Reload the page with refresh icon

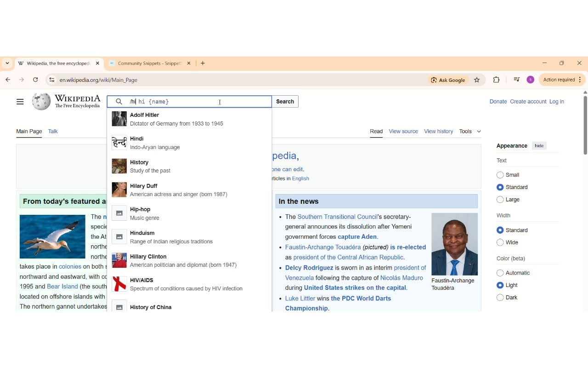pos(35,80)
